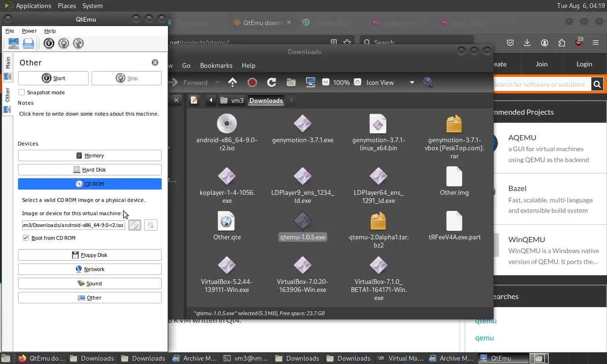Go to home folder icon in file manager
This screenshot has height=364, width=607.
point(291,82)
